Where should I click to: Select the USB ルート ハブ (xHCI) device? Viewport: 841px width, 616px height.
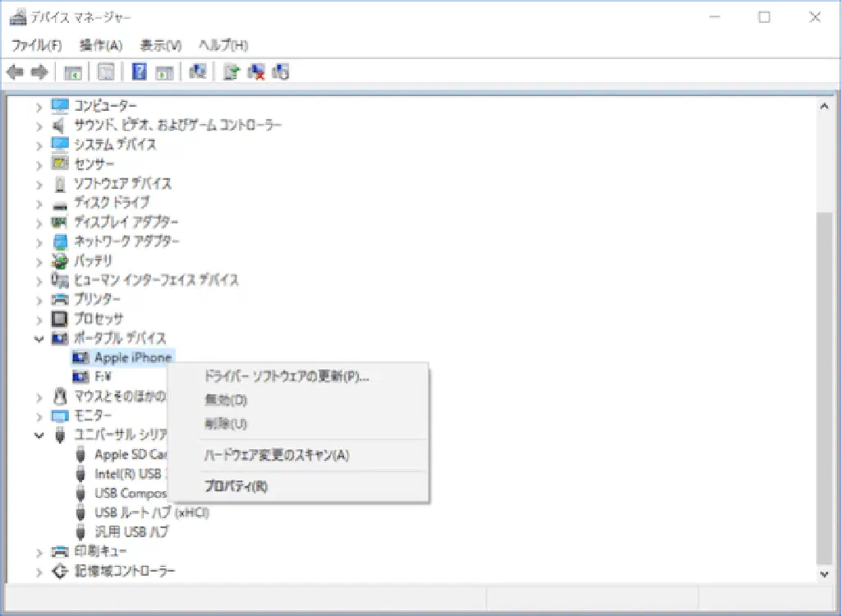tap(152, 513)
